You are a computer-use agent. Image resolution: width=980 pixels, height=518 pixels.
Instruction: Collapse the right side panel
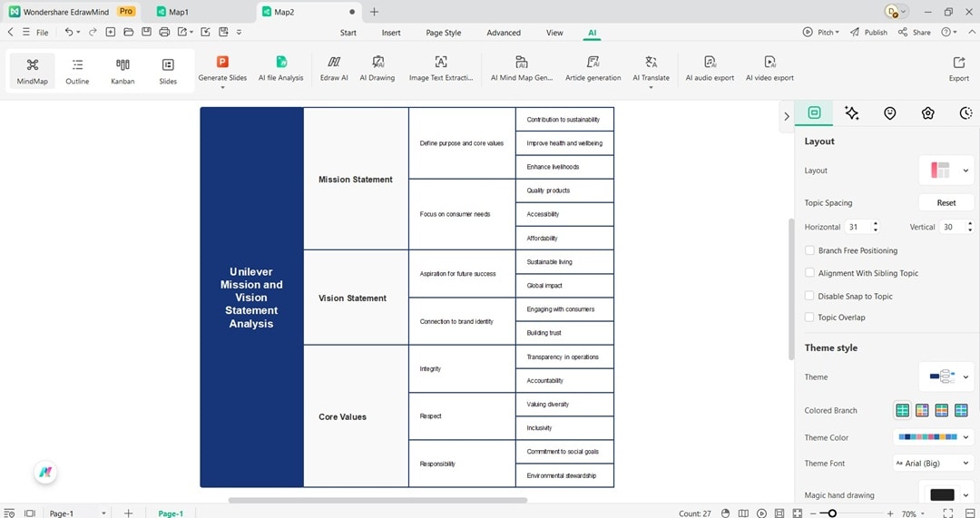[786, 116]
